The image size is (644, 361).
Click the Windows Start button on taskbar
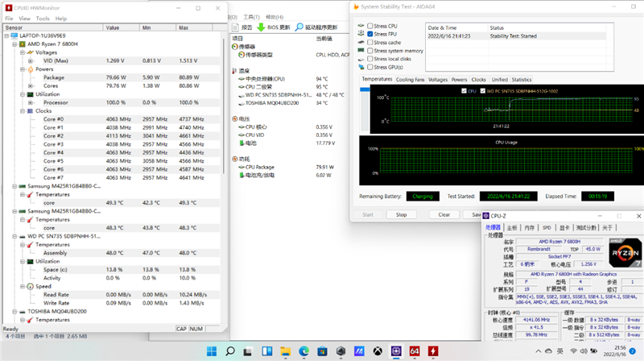(x=212, y=351)
